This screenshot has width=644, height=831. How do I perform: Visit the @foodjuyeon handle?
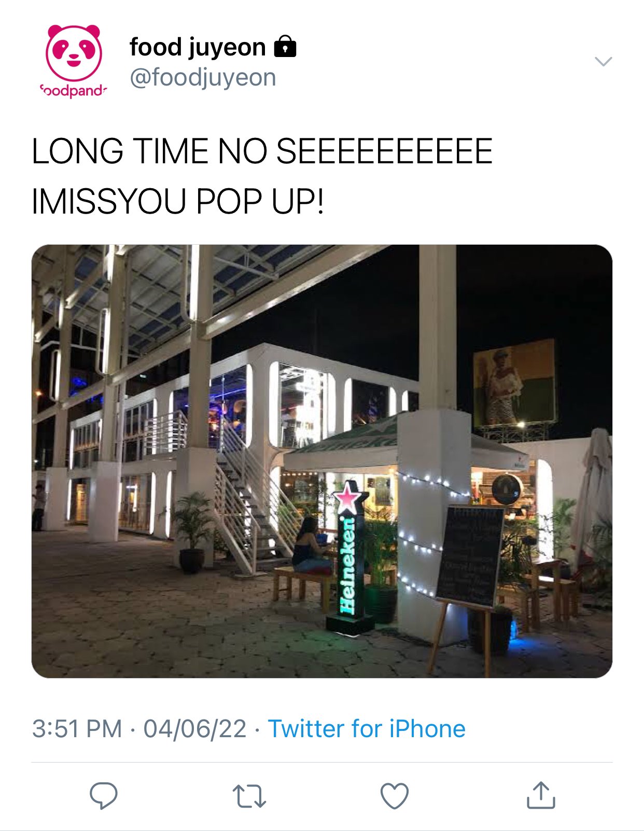[203, 78]
